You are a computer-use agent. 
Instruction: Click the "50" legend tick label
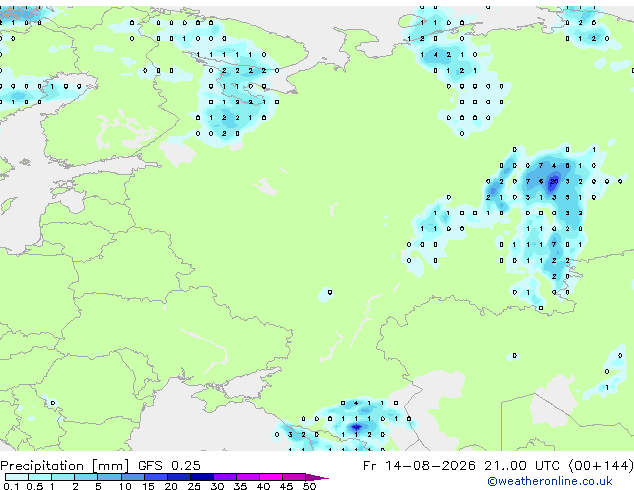click(x=309, y=486)
